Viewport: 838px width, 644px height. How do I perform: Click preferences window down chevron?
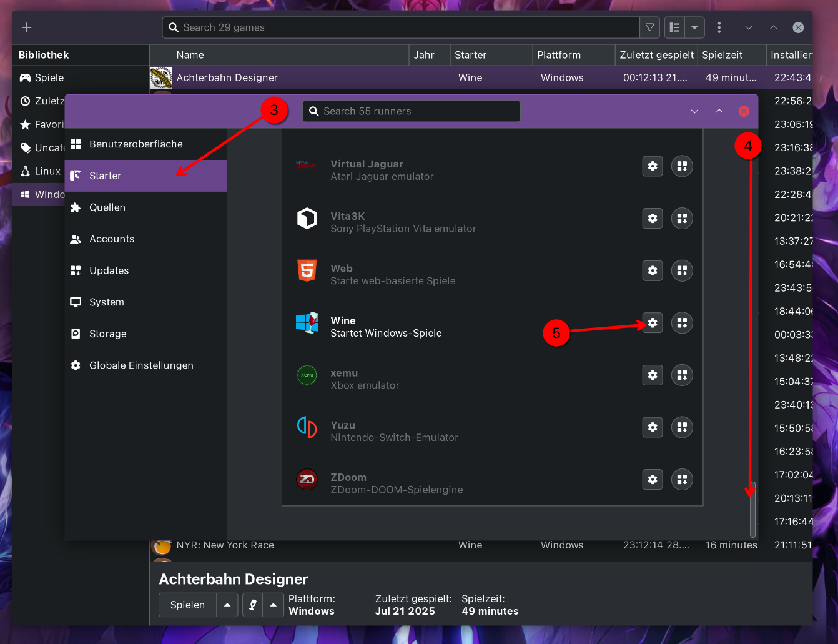(694, 111)
